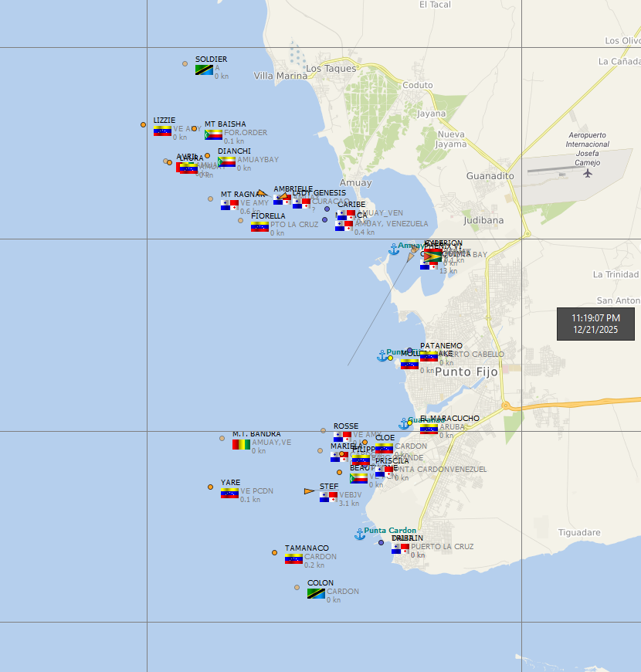Select the ROSSE vessel Panama flag
Image resolution: width=641 pixels, height=672 pixels.
[342, 436]
